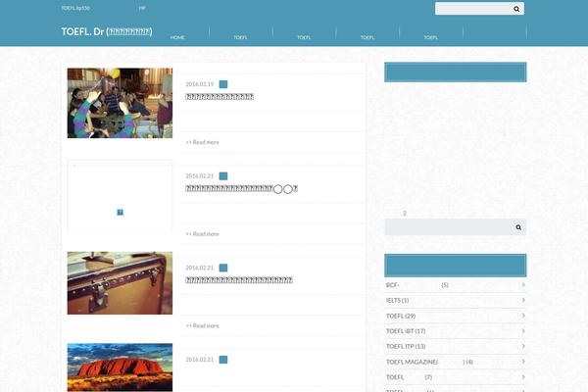Expand the TOEFL iBT (17) category arrow

(523, 331)
